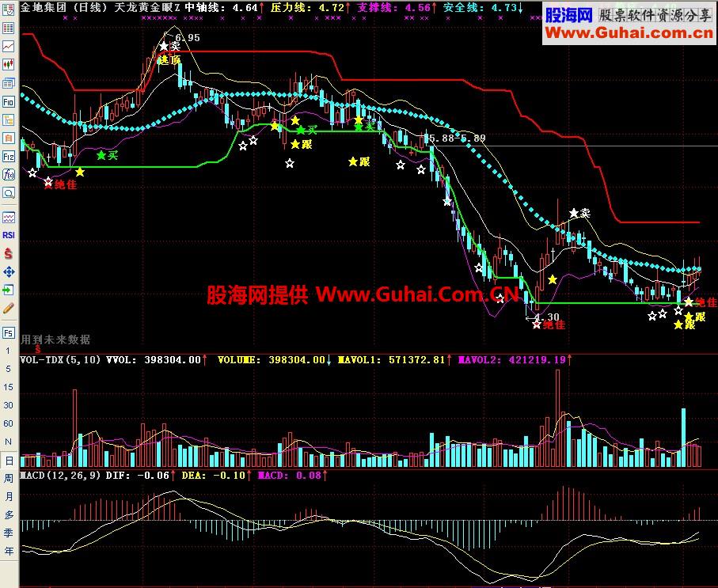This screenshot has height=588, width=718.
Task: Click the MAVOL1: 571372.81 readout
Action: point(391,360)
